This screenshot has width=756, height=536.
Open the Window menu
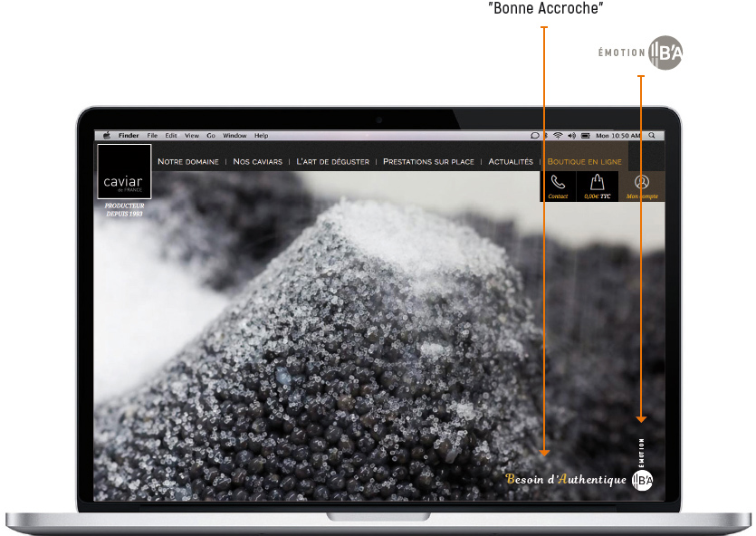point(234,135)
